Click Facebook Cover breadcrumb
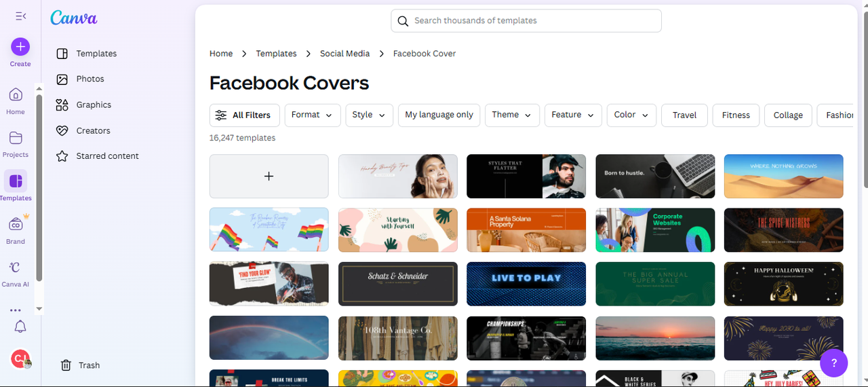 click(425, 54)
